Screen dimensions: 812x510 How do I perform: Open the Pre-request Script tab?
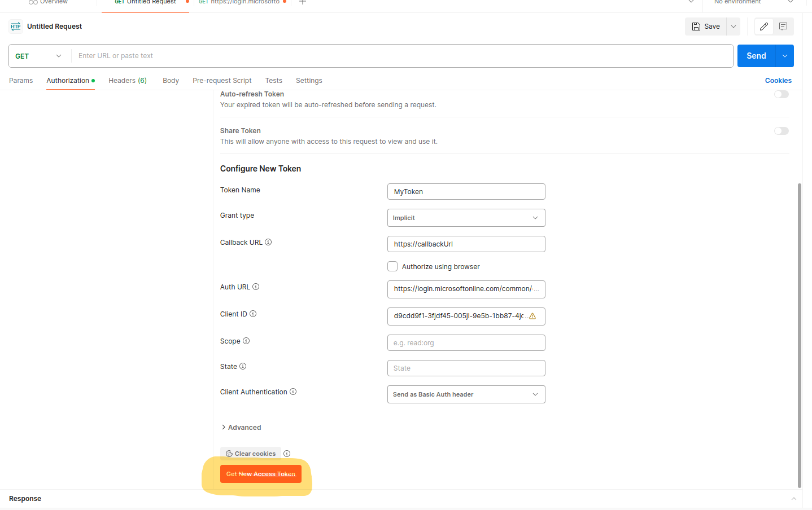(x=221, y=80)
